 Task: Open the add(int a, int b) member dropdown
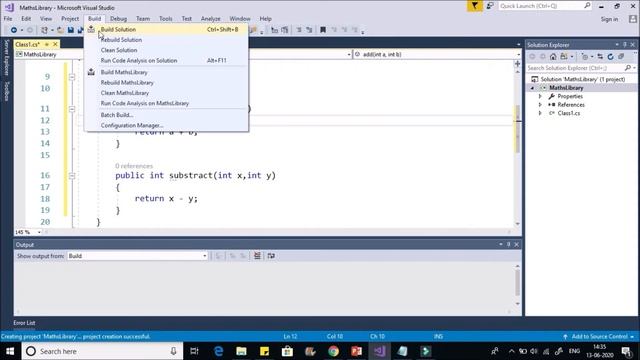tap(437, 54)
